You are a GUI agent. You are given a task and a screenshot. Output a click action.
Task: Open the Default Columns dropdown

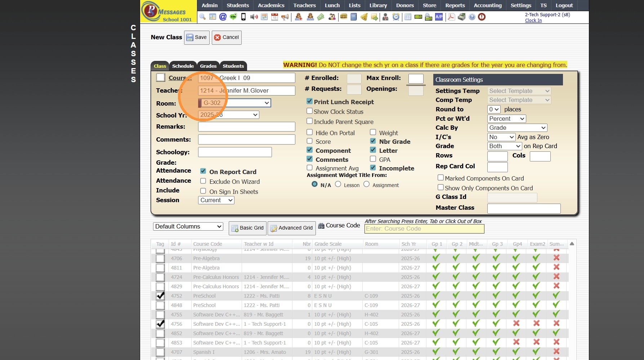pyautogui.click(x=188, y=226)
